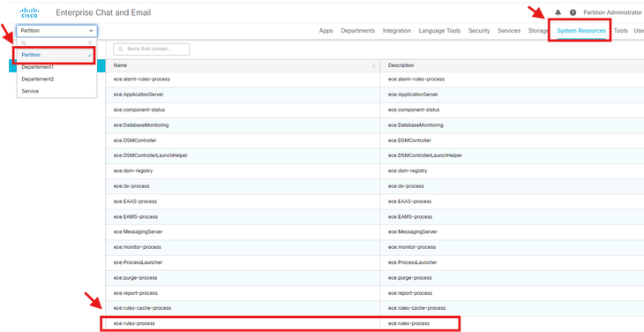This screenshot has height=332, width=644.
Task: Open the Tools tab
Action: coord(620,31)
